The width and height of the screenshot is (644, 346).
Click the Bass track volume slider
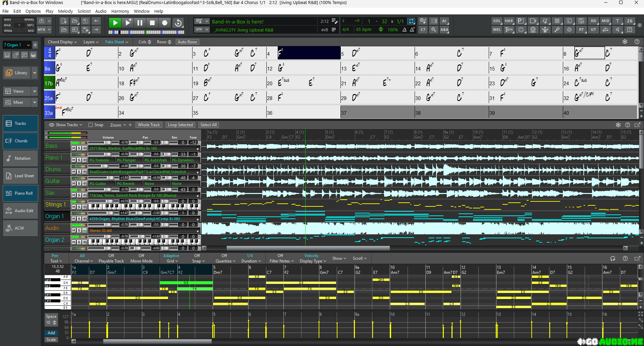[108, 143]
